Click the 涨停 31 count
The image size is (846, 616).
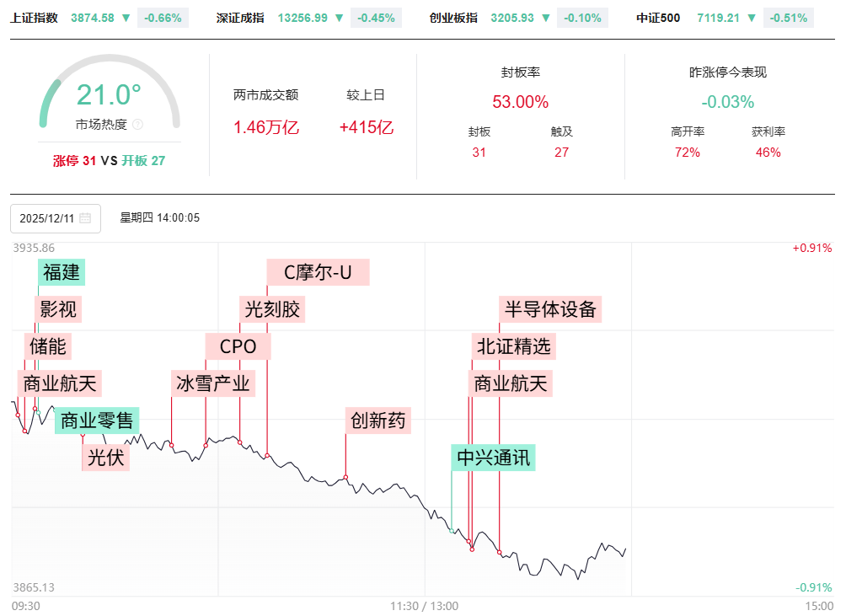coord(74,160)
